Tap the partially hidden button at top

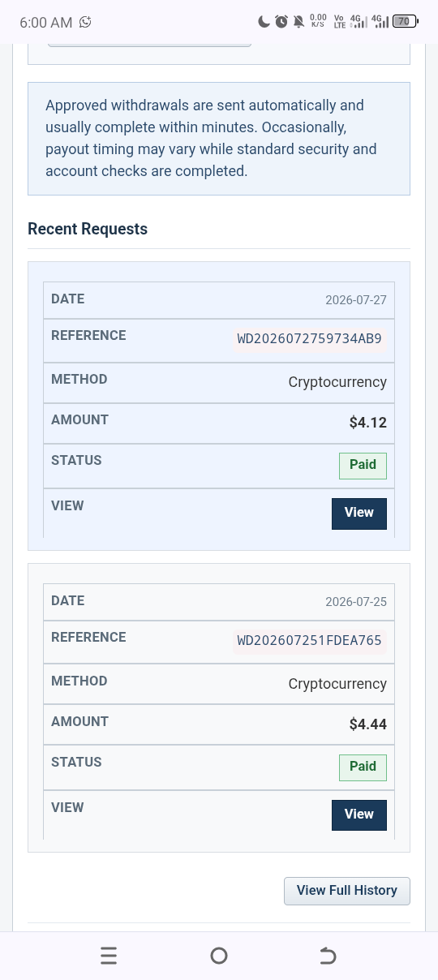(149, 42)
